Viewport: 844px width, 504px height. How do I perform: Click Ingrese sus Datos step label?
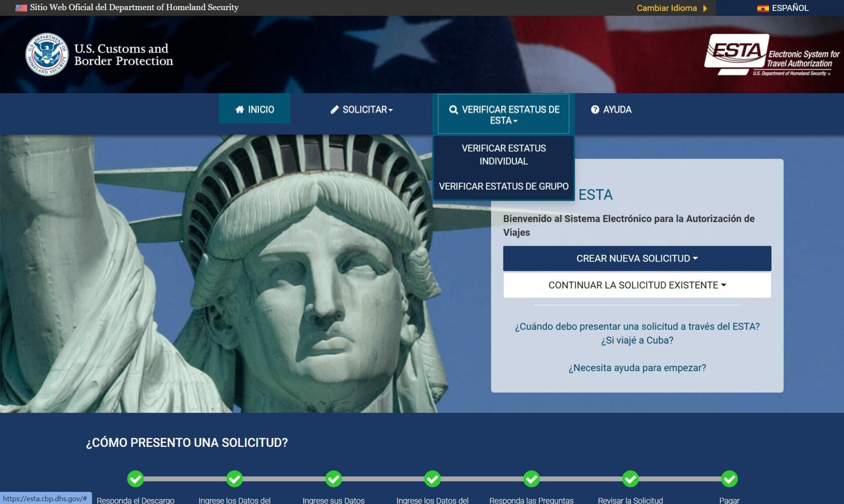coord(334,500)
